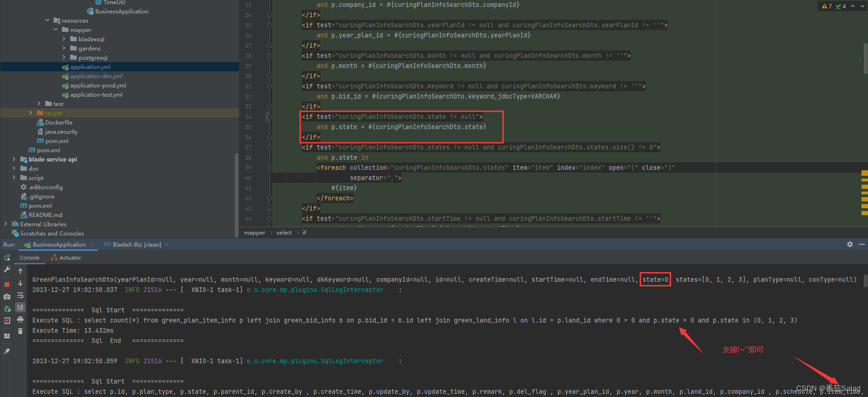The height and width of the screenshot is (397, 868).
Task: Expand External Libraries node
Action: pos(6,224)
